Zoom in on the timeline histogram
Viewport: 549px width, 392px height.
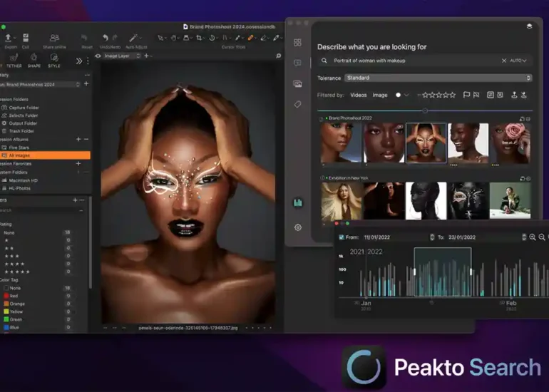coord(533,237)
